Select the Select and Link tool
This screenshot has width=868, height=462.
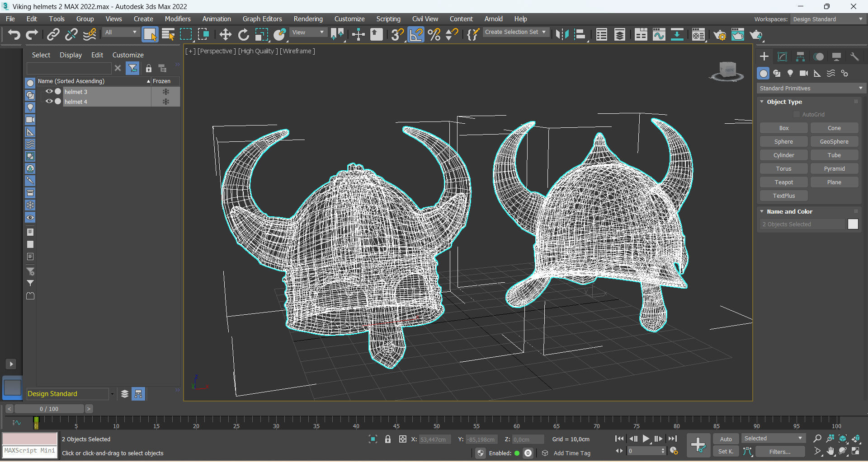tap(53, 35)
